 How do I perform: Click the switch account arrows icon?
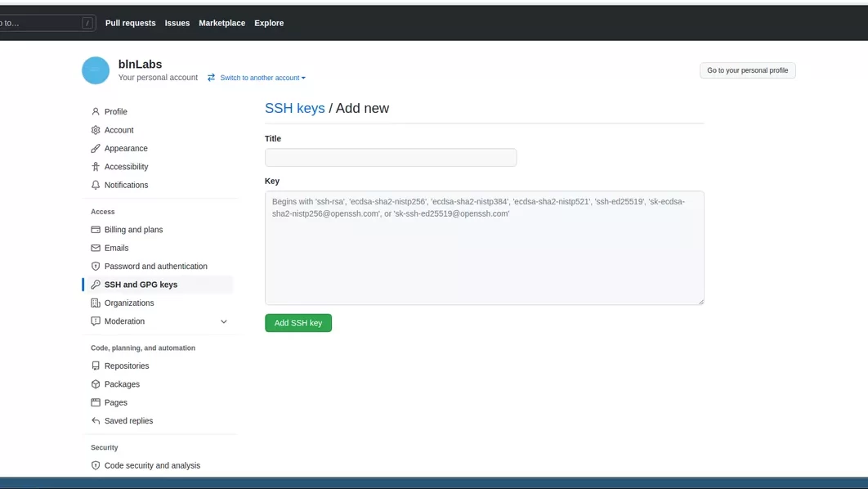pos(211,78)
